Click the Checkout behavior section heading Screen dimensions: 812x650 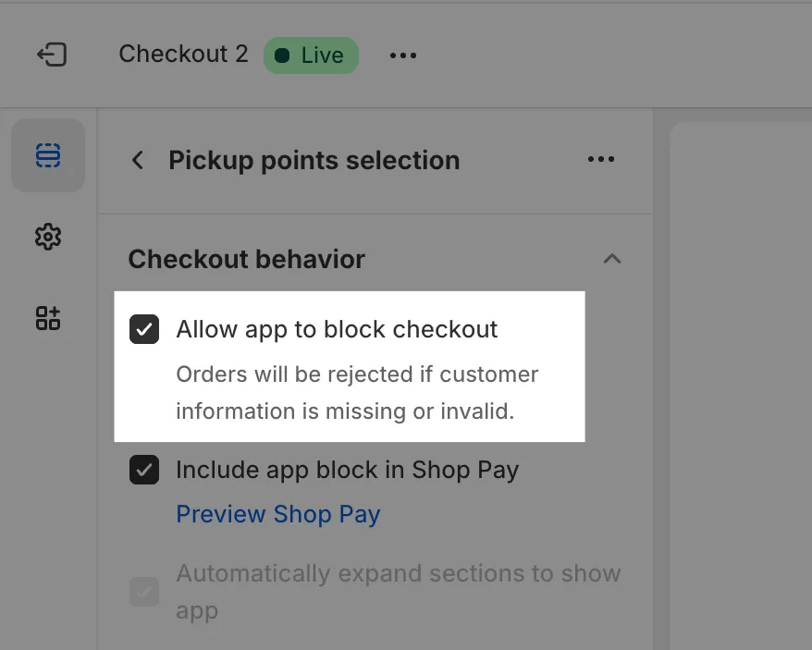pyautogui.click(x=246, y=260)
